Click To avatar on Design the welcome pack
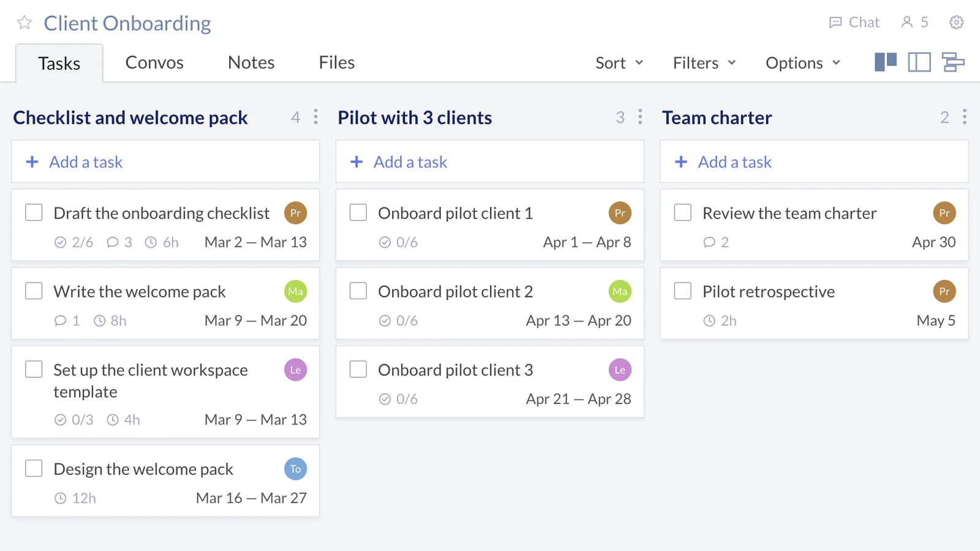 295,469
